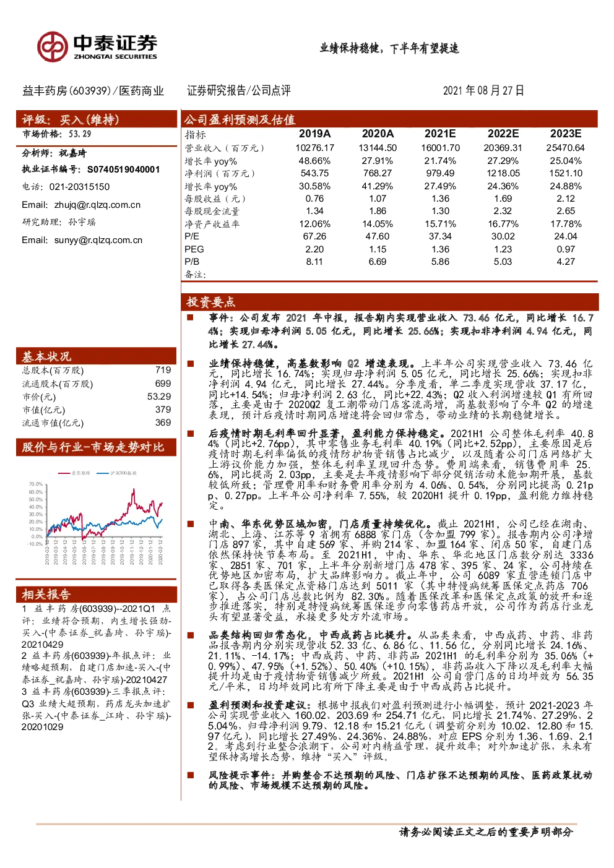This screenshot has width=614, height=868.
Task: Select 市值(亿元) value 379
Action: tap(163, 410)
